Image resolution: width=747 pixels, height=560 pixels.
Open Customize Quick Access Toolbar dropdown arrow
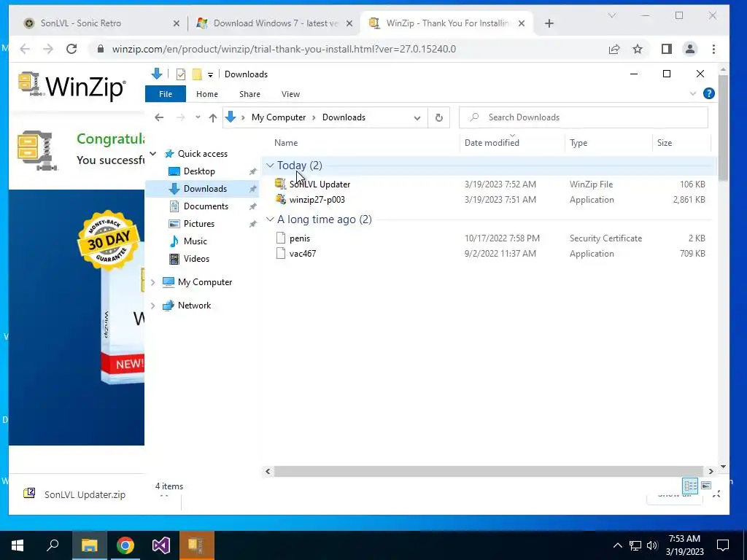210,75
